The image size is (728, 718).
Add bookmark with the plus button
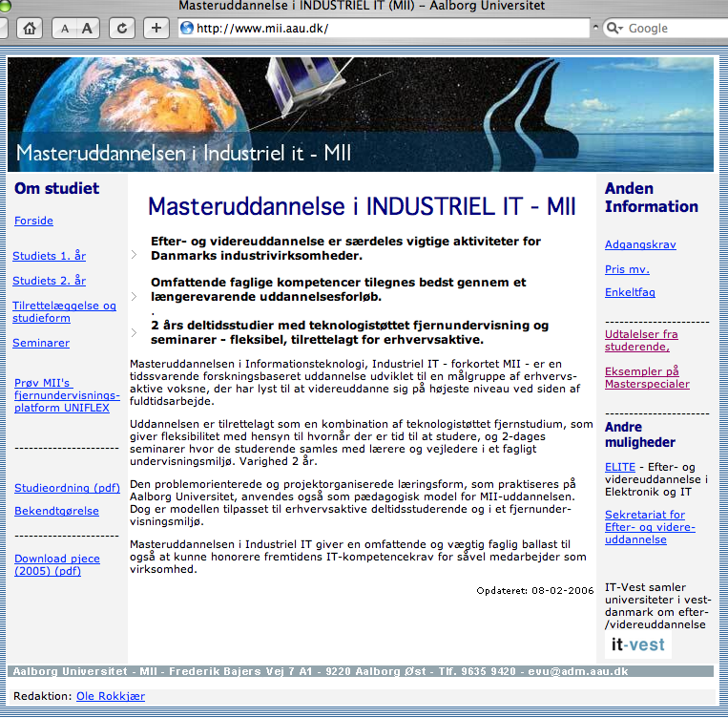click(x=156, y=29)
